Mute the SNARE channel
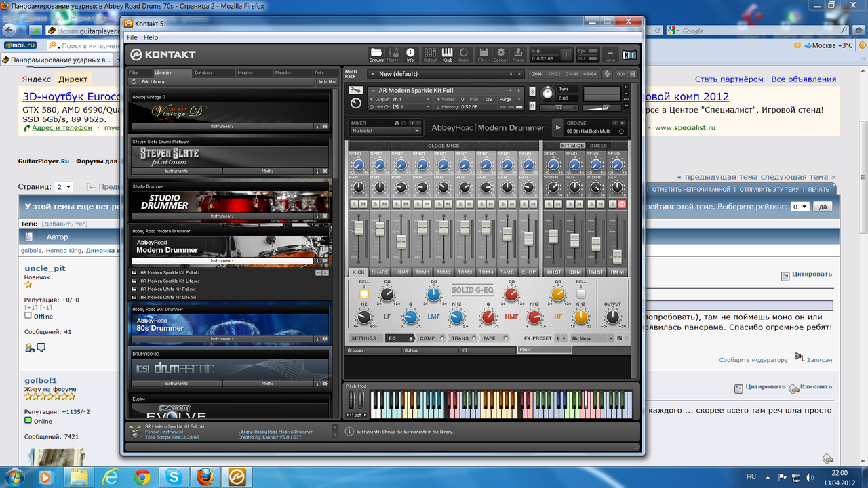 (x=384, y=204)
